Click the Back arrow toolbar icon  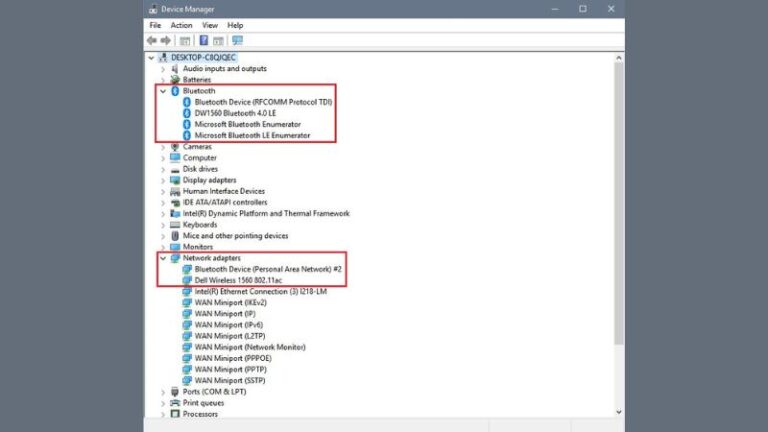pos(152,41)
